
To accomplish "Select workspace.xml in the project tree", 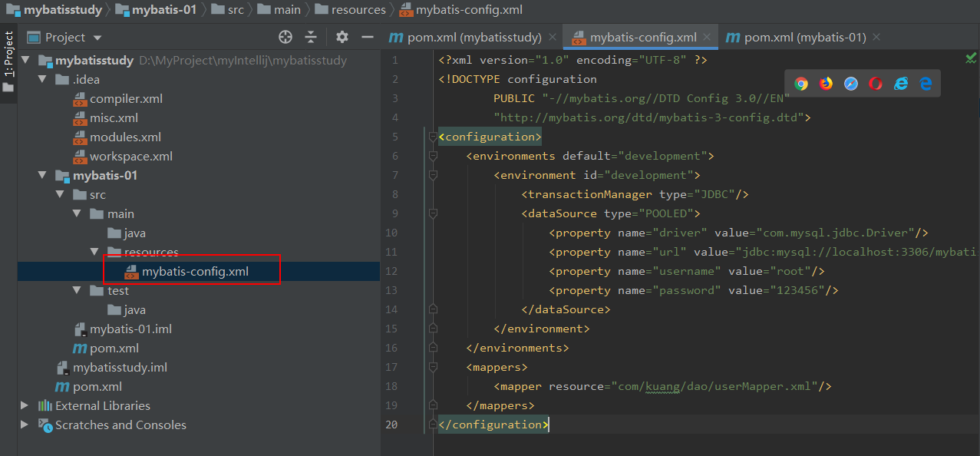I will coord(131,156).
